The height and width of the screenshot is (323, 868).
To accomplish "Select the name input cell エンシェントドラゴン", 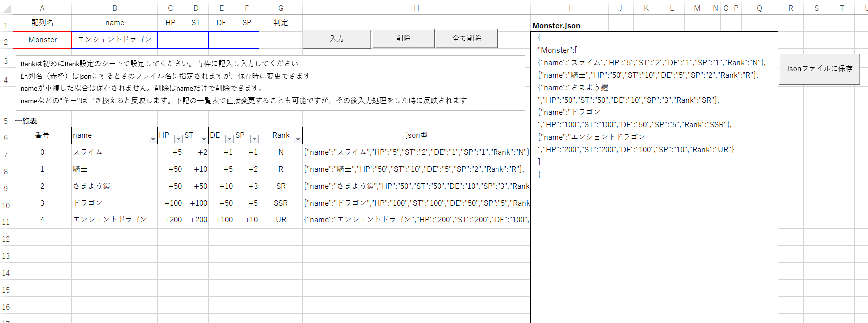I will (x=115, y=40).
